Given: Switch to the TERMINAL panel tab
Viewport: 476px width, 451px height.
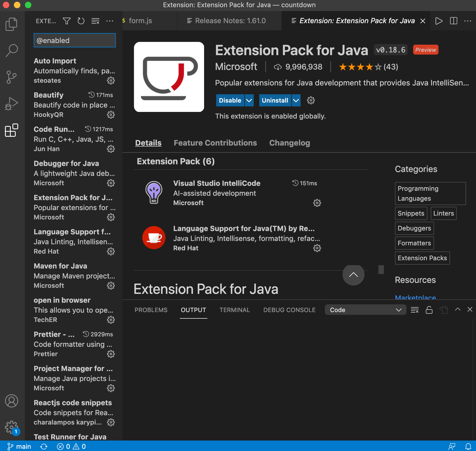Looking at the screenshot, I should tap(235, 310).
